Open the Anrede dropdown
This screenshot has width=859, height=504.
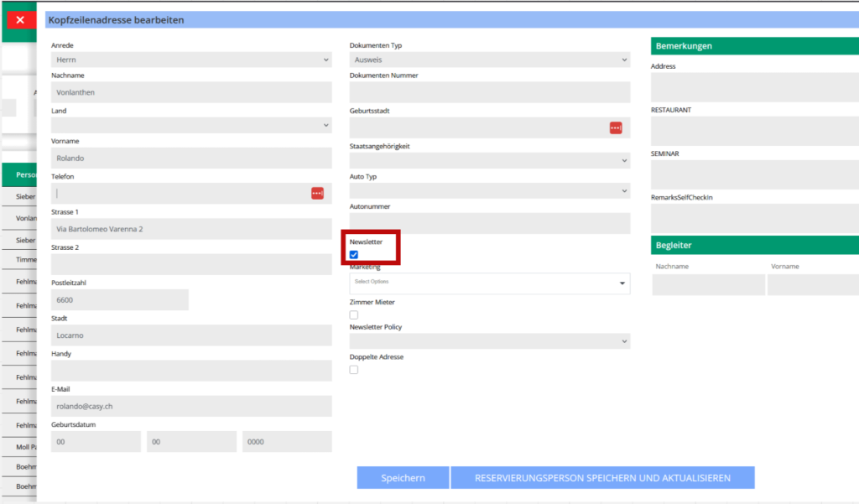coord(191,60)
